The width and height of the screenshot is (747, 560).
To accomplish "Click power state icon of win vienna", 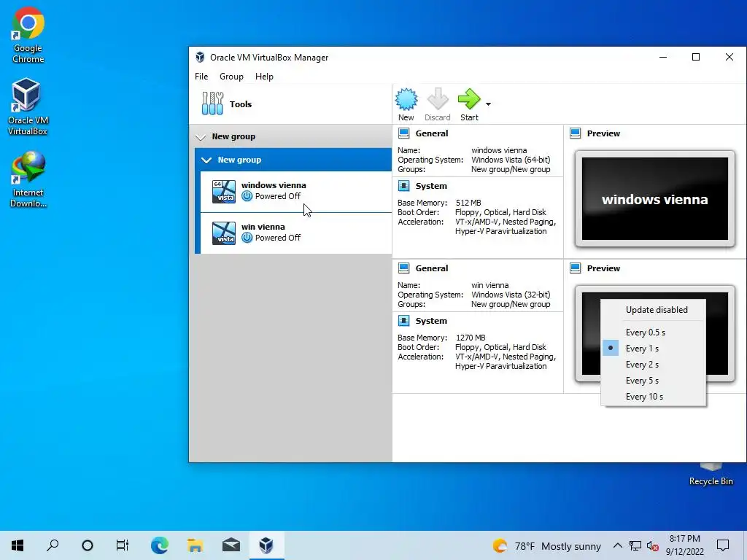I will pyautogui.click(x=247, y=238).
